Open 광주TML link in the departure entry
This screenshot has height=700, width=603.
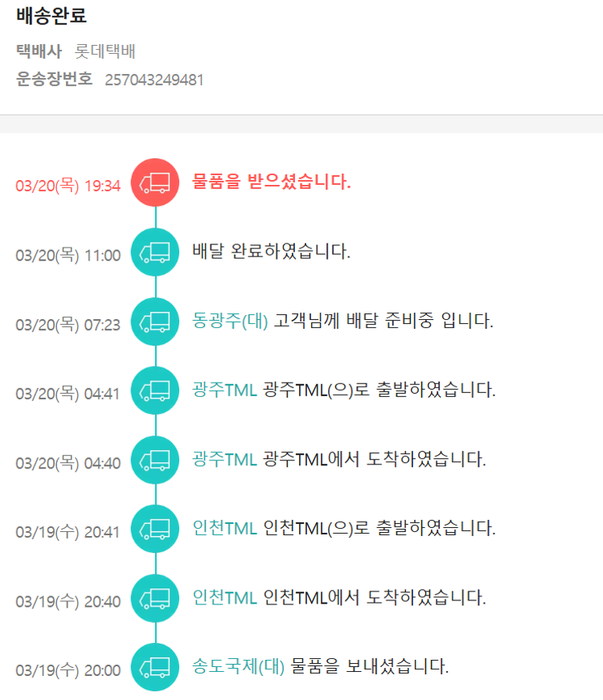coord(224,391)
